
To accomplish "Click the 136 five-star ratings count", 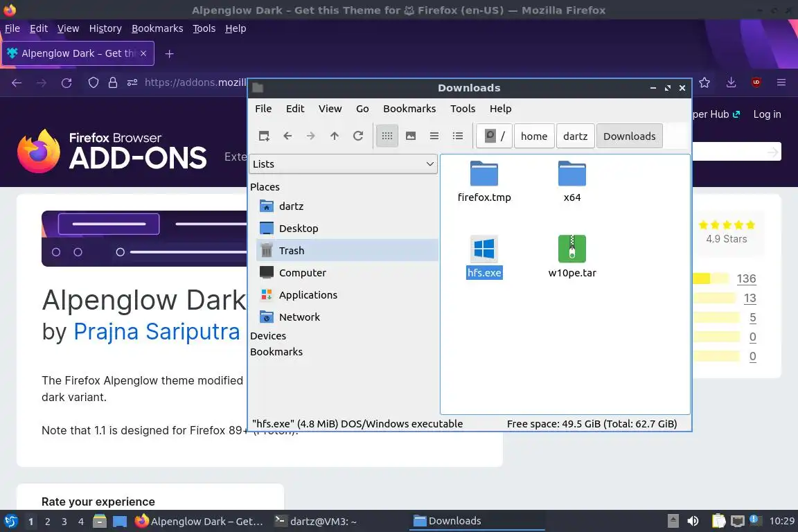I will coord(746,278).
